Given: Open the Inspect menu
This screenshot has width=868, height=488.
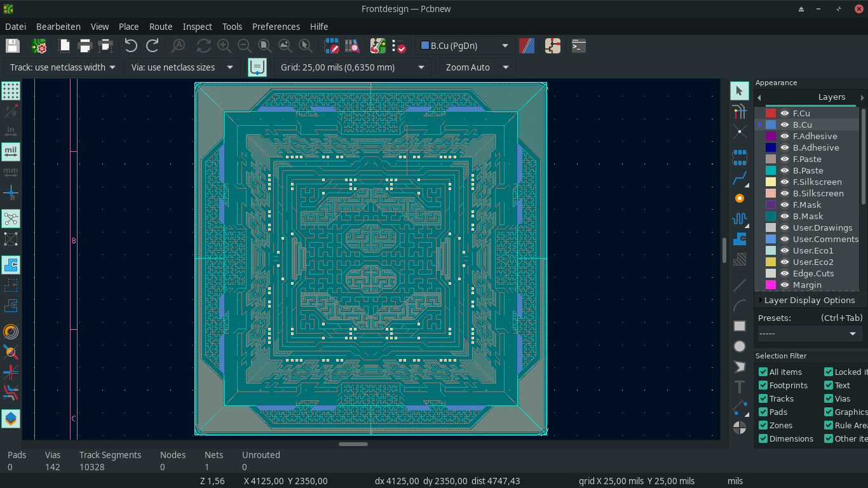Looking at the screenshot, I should (x=197, y=27).
